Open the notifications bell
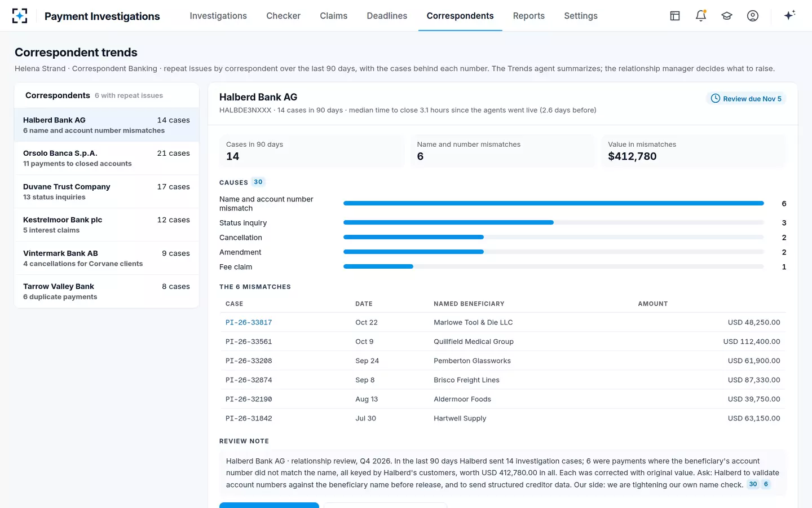Image resolution: width=812 pixels, height=508 pixels. point(701,16)
